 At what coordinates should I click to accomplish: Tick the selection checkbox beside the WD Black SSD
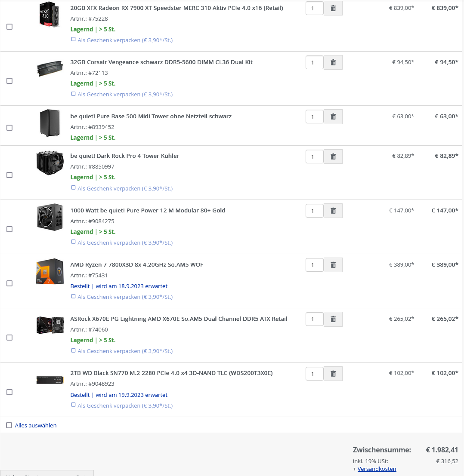tap(9, 392)
